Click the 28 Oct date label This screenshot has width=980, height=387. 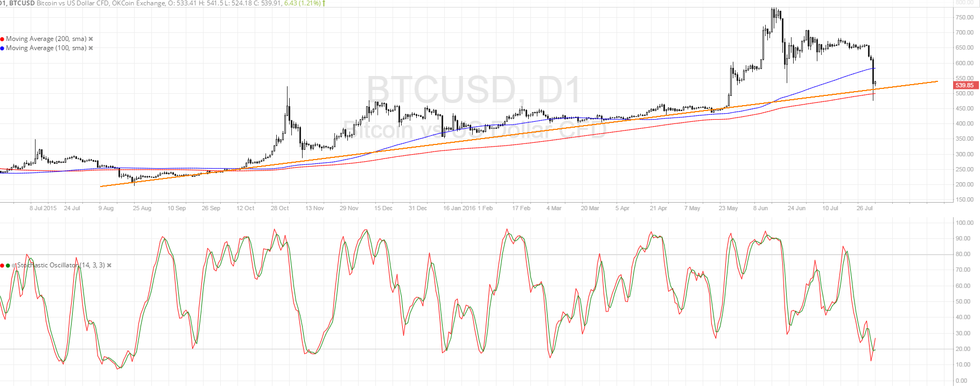[x=280, y=208]
